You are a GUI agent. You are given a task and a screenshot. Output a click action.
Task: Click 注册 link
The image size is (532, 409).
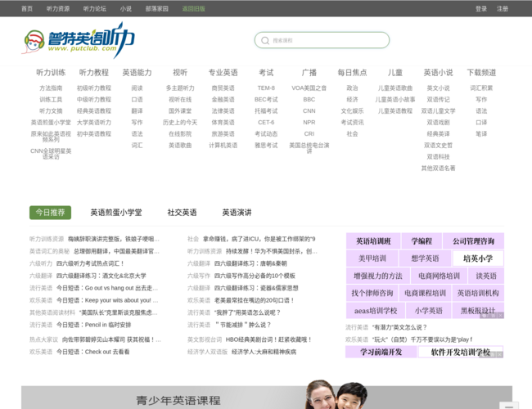pos(503,9)
